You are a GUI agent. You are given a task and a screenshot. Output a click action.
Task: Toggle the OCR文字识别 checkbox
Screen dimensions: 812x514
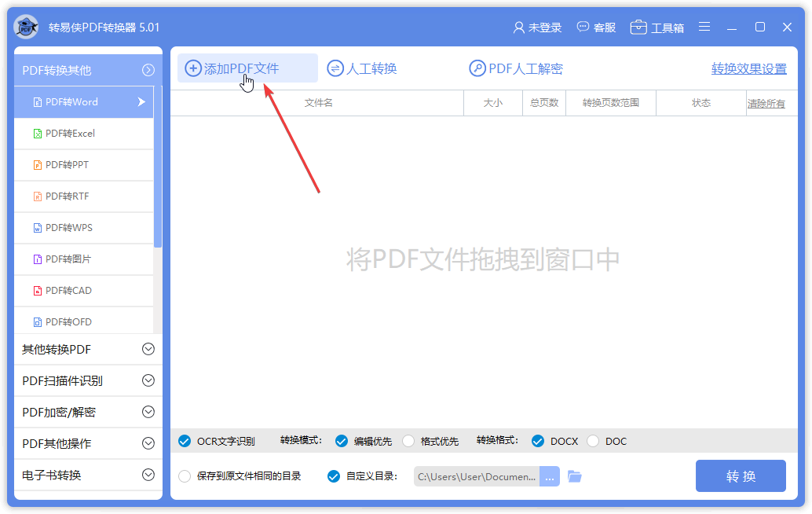pos(185,441)
